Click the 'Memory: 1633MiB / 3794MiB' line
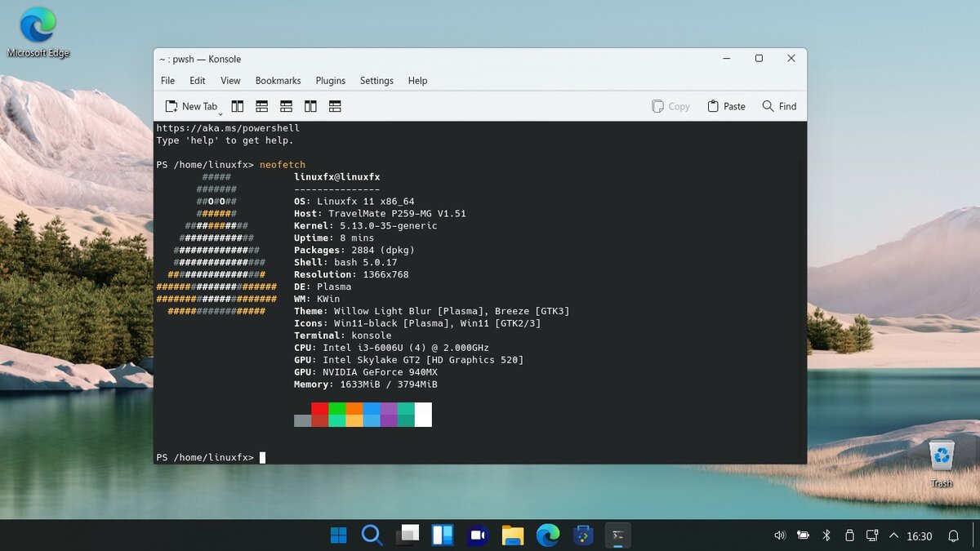Screen dimensions: 980x551 [x=366, y=384]
